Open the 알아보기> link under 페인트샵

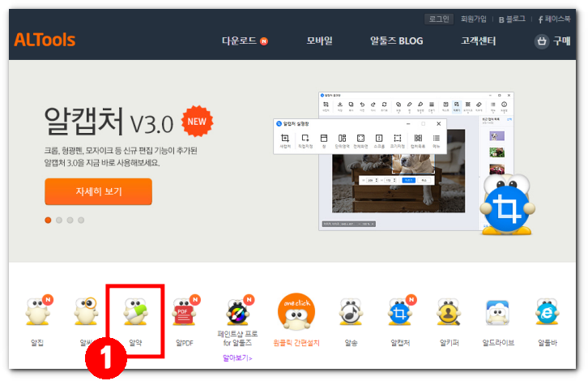[x=237, y=357]
